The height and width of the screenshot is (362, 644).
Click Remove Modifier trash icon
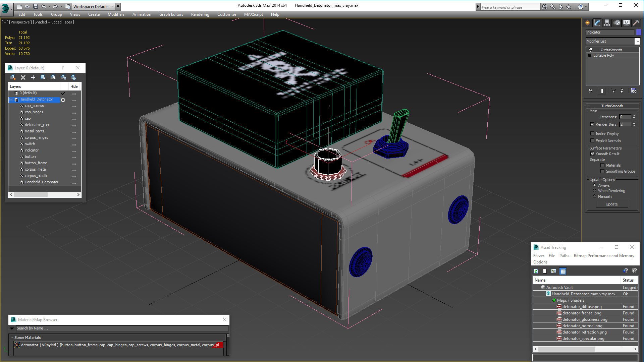click(x=622, y=90)
